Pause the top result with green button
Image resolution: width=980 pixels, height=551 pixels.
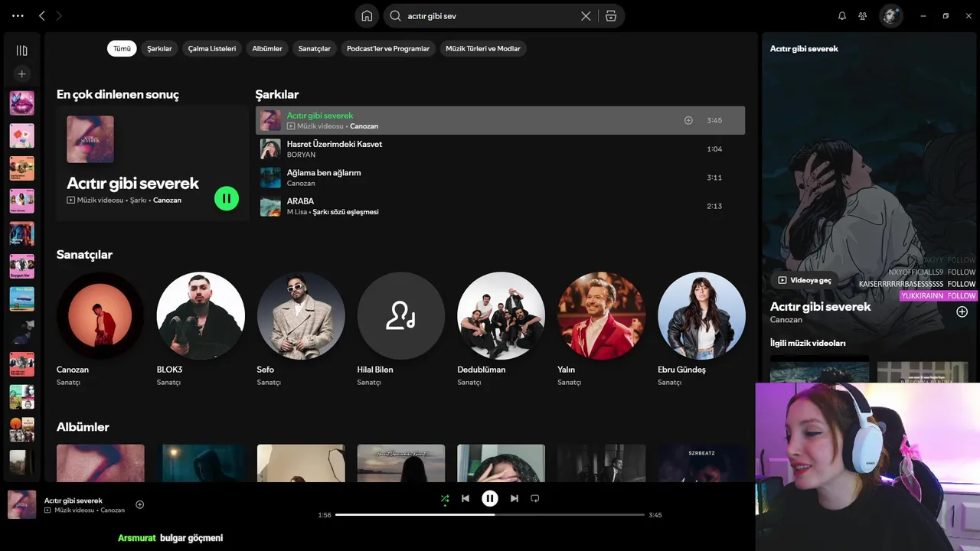[x=227, y=199]
